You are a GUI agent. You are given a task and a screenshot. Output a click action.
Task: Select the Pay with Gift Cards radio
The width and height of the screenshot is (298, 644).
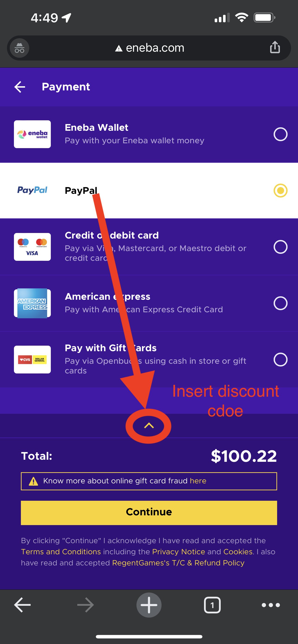(280, 360)
